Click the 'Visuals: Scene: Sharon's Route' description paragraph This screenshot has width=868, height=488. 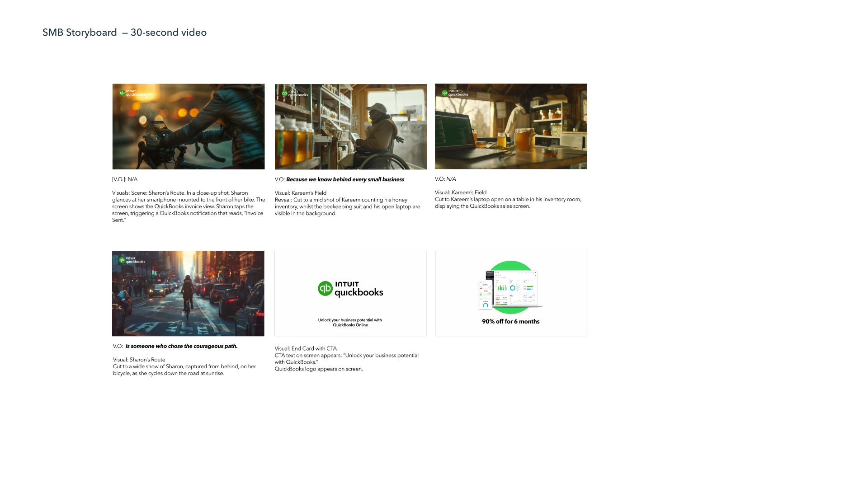(x=189, y=206)
